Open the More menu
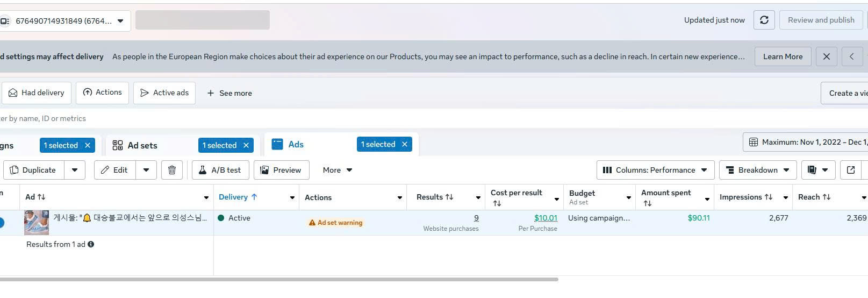 (338, 170)
